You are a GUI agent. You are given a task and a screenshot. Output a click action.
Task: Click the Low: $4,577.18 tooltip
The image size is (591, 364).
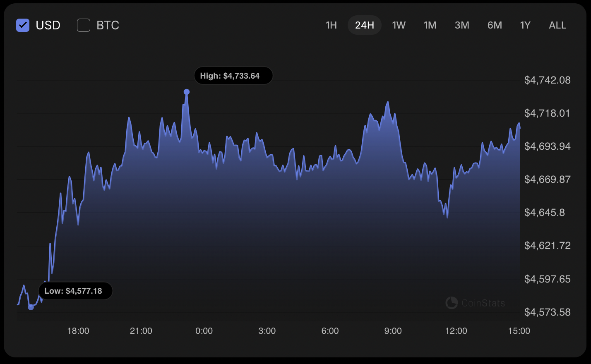click(75, 291)
